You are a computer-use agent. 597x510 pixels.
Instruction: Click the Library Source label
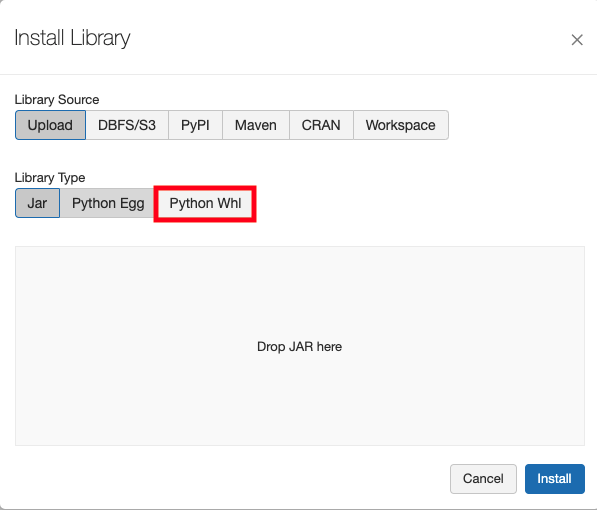tap(57, 99)
